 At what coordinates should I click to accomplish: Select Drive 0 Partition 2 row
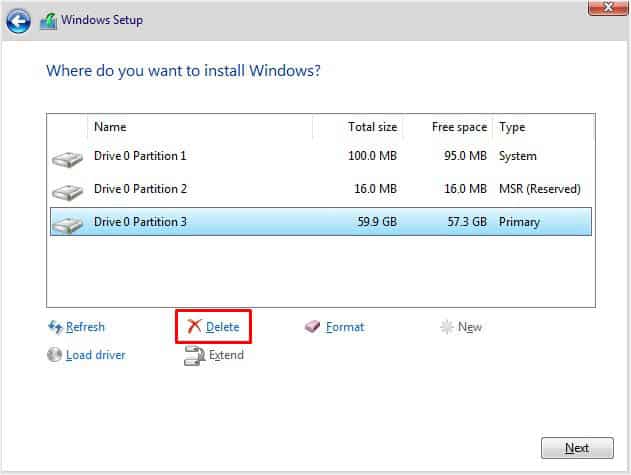pyautogui.click(x=321, y=189)
